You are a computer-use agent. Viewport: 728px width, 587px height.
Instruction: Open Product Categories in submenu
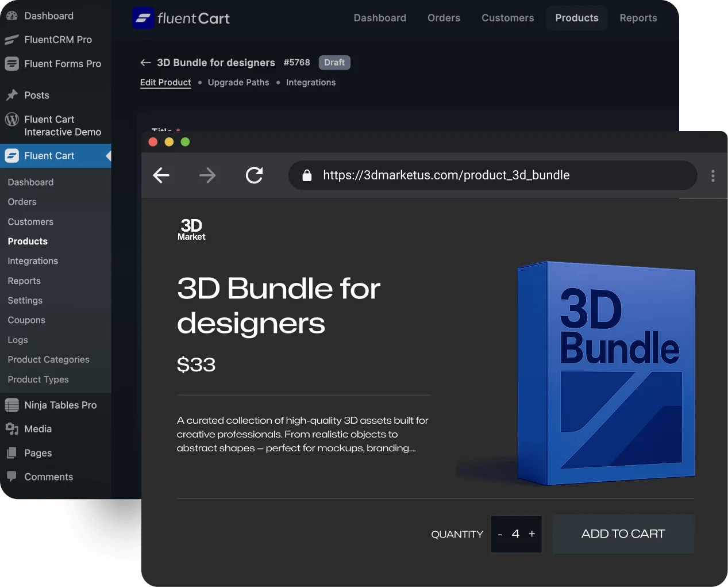coord(49,360)
